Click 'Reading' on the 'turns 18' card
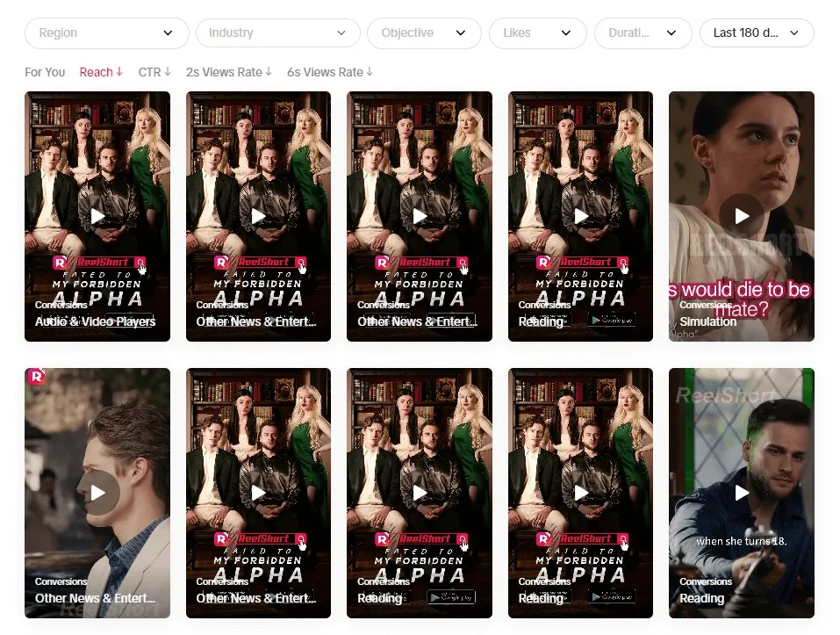 702,598
